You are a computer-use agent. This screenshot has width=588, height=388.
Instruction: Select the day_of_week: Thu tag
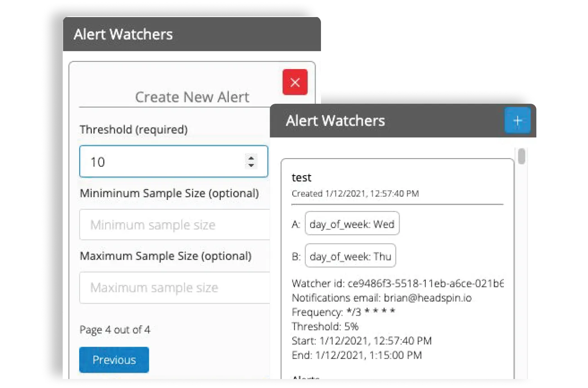(x=350, y=256)
